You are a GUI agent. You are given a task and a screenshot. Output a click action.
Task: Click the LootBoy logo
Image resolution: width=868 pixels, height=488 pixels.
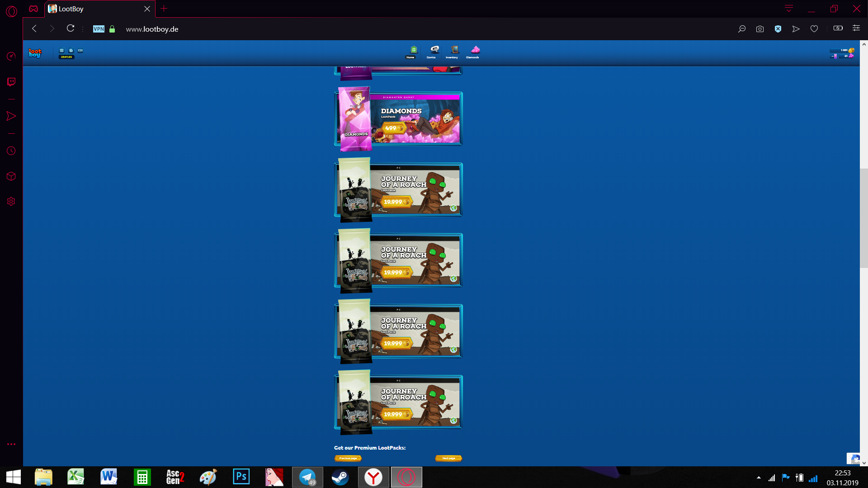35,53
